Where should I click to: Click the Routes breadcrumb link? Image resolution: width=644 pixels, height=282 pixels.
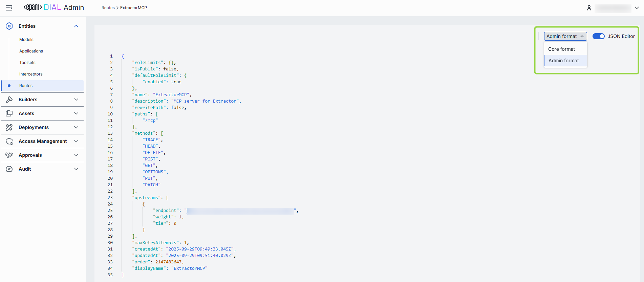click(108, 8)
